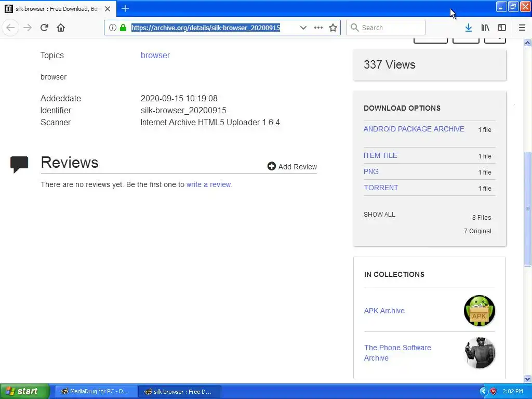Click the red security shield tray icon
The image size is (532, 399).
494,392
